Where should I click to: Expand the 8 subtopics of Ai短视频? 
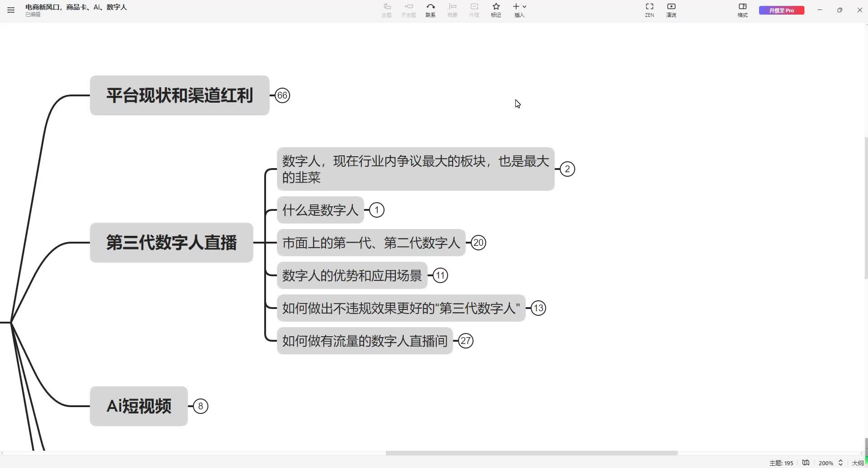click(x=201, y=406)
